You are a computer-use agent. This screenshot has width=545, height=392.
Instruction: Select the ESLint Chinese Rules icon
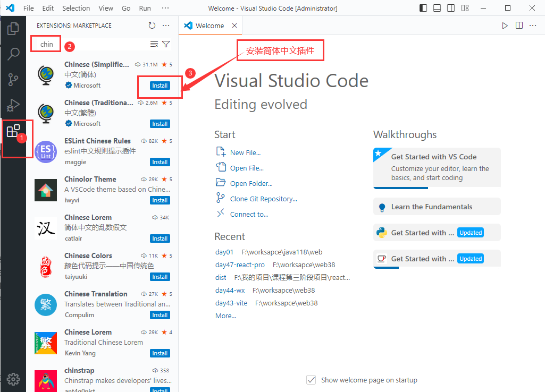coord(46,152)
